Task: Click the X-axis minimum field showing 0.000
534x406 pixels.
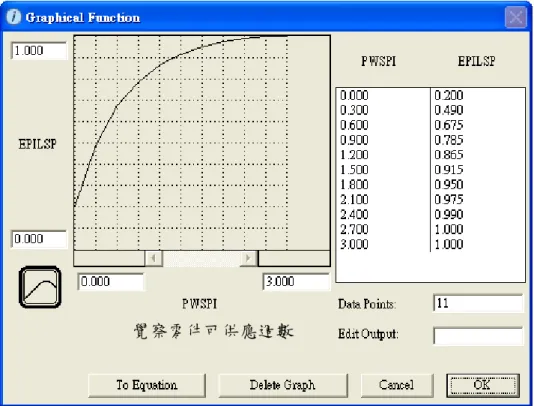Action: (111, 282)
